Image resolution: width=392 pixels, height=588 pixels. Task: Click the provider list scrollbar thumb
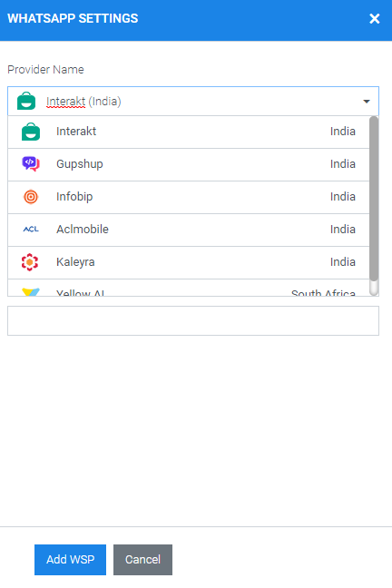[x=374, y=199]
